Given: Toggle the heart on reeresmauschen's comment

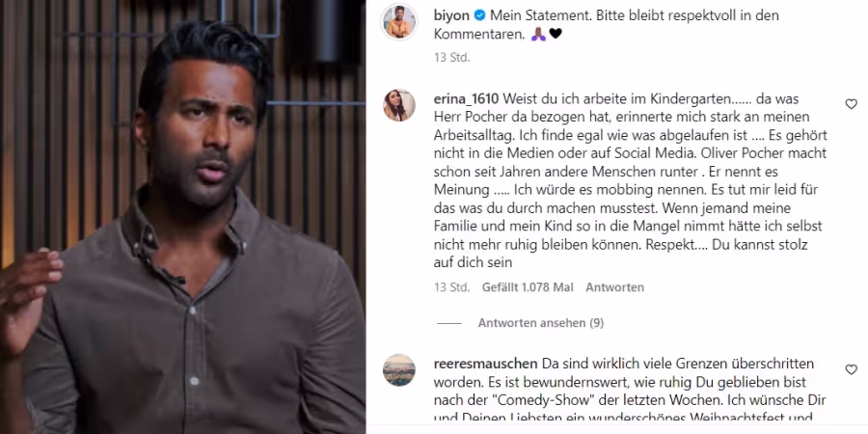Looking at the screenshot, I should click(x=851, y=369).
